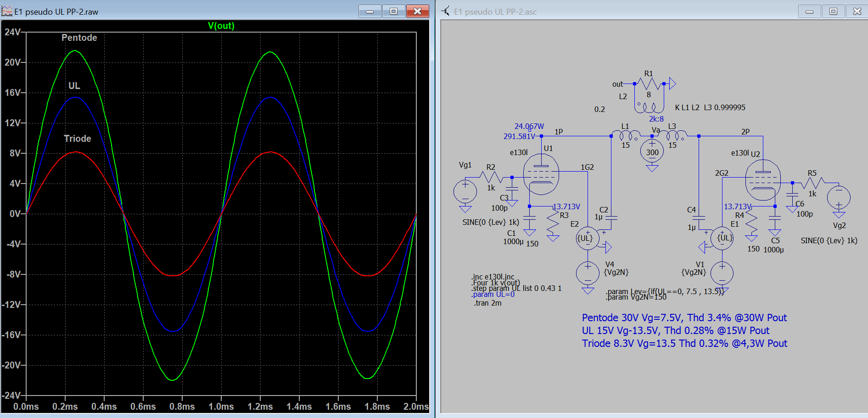Select the E1 controlled source symbol
The width and height of the screenshot is (868, 418).
coord(722,238)
